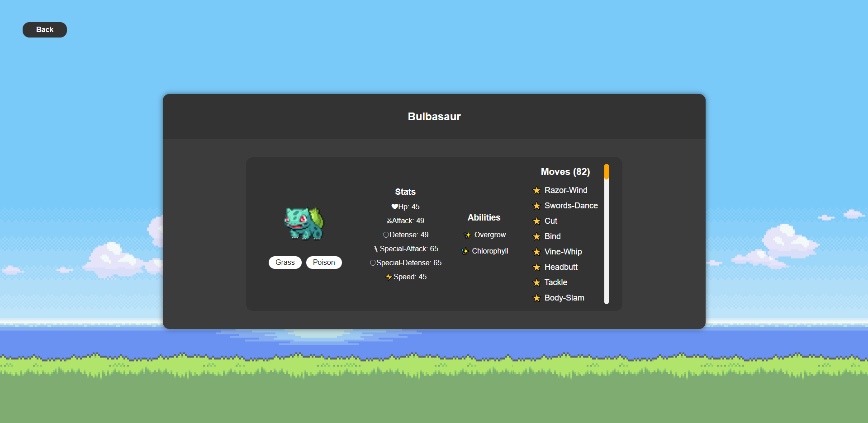Click the shield icon next to Defense
The image size is (868, 423).
386,235
